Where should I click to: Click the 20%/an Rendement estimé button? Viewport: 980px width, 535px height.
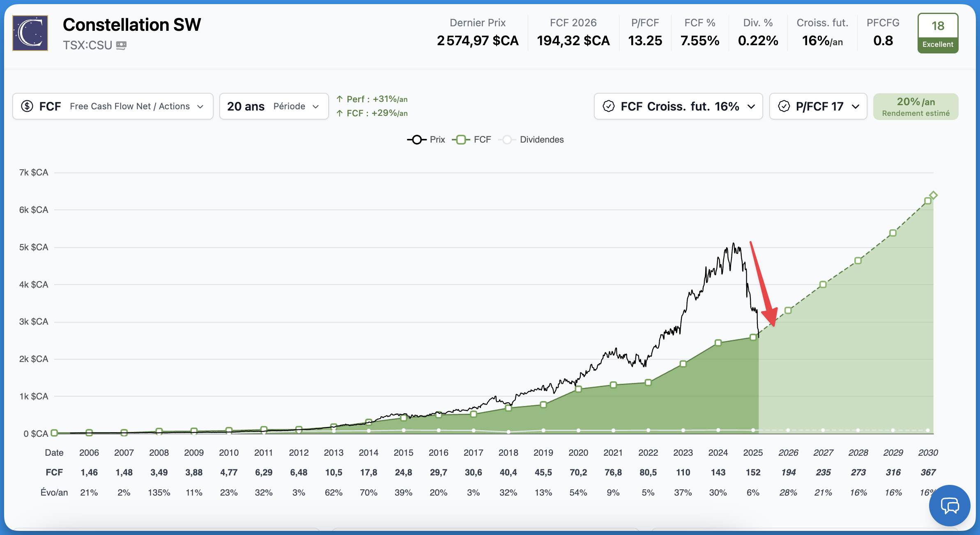coord(916,106)
